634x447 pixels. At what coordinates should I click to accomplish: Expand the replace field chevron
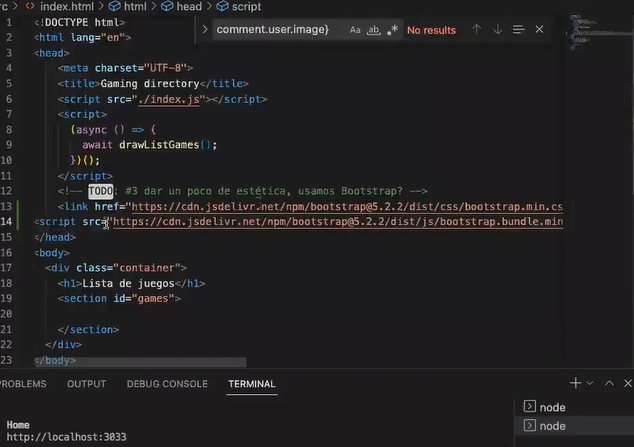coord(205,30)
